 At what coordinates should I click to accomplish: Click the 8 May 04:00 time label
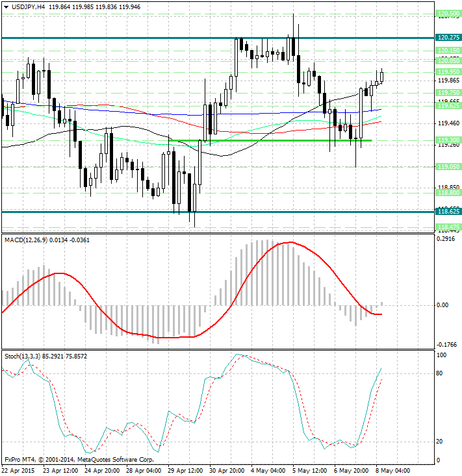point(392,470)
